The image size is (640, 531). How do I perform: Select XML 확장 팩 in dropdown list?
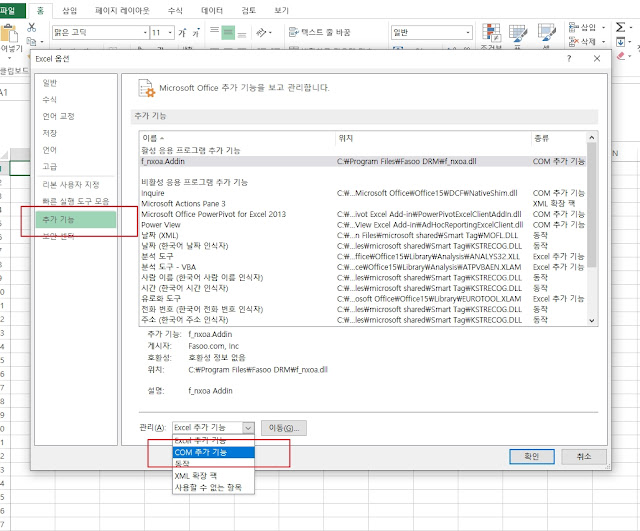[x=213, y=476]
